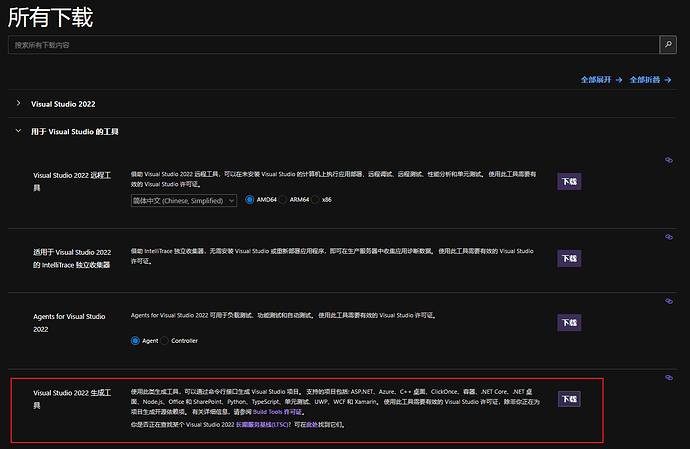Focus the 搜索所有下载内容 search field
This screenshot has height=449, width=690.
pyautogui.click(x=333, y=45)
